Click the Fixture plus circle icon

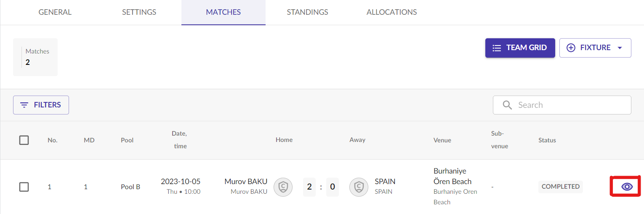[571, 48]
